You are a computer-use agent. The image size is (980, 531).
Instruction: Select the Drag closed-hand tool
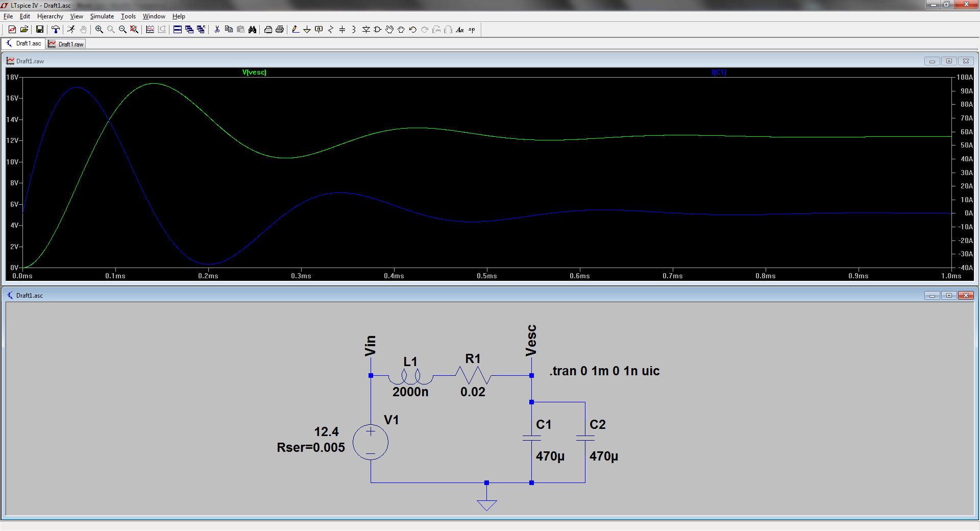[x=401, y=30]
